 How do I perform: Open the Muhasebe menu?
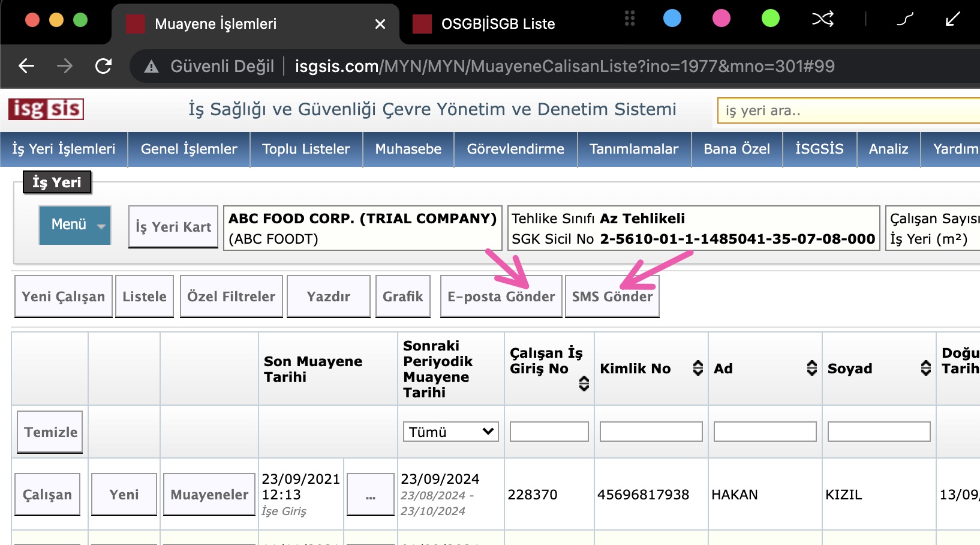pos(408,149)
